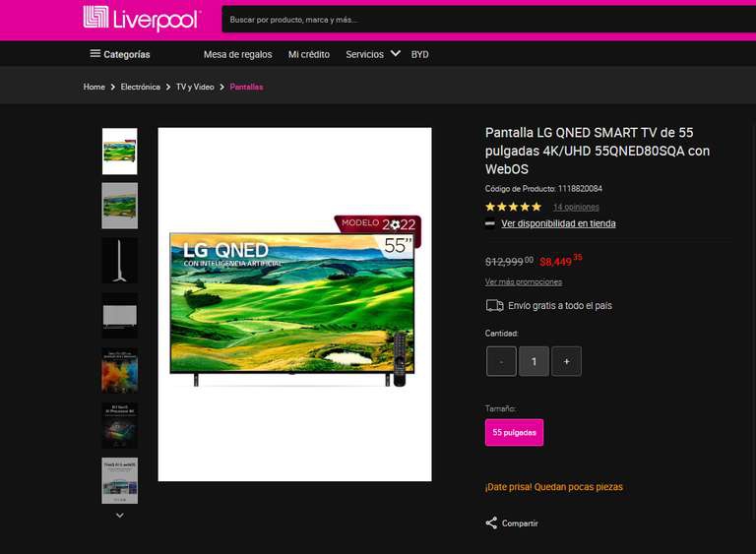Image resolution: width=756 pixels, height=554 pixels.
Task: Click the original price $12,999
Action: (509, 262)
